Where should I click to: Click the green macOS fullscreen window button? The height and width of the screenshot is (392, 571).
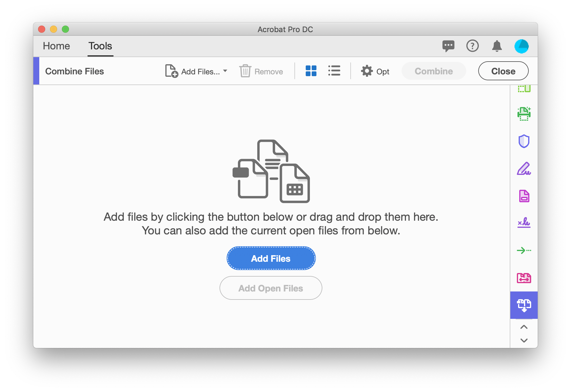pyautogui.click(x=65, y=29)
